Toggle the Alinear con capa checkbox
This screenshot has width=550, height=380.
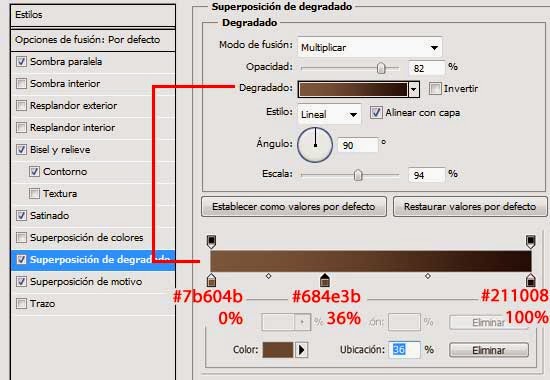point(376,113)
